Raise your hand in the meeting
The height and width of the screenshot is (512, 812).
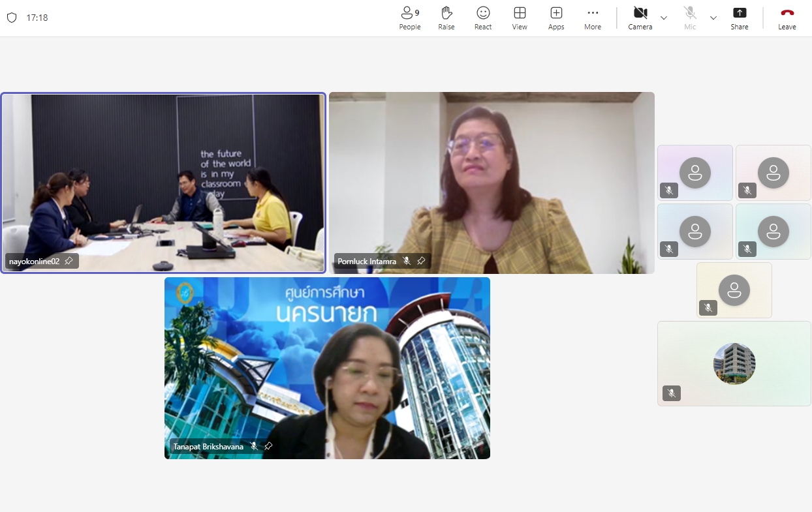click(446, 18)
